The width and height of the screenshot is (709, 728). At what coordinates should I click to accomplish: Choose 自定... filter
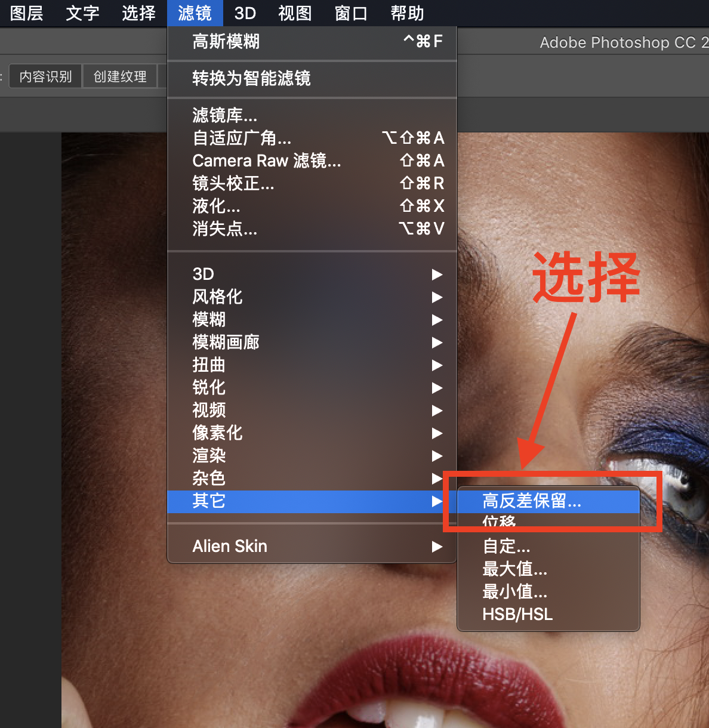tap(548, 546)
